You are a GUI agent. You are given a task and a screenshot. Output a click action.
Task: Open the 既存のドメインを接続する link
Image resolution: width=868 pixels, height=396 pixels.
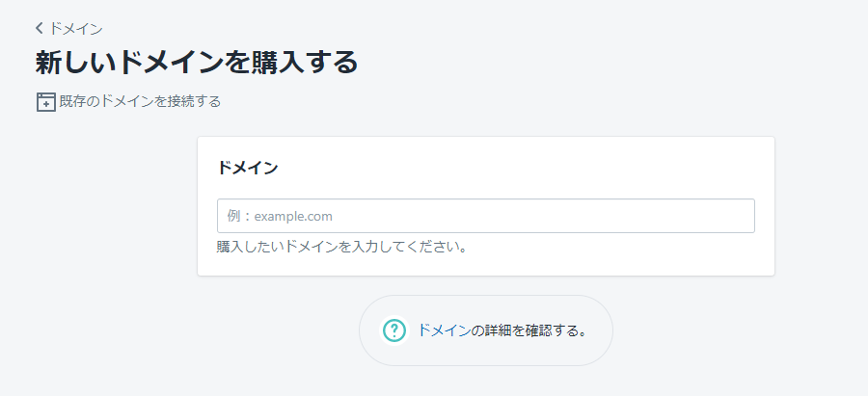point(140,102)
